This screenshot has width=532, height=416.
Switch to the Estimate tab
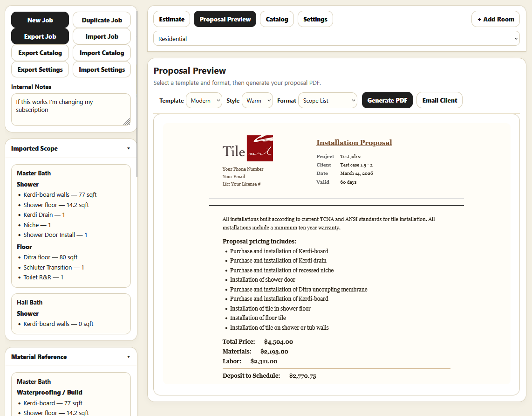171,19
